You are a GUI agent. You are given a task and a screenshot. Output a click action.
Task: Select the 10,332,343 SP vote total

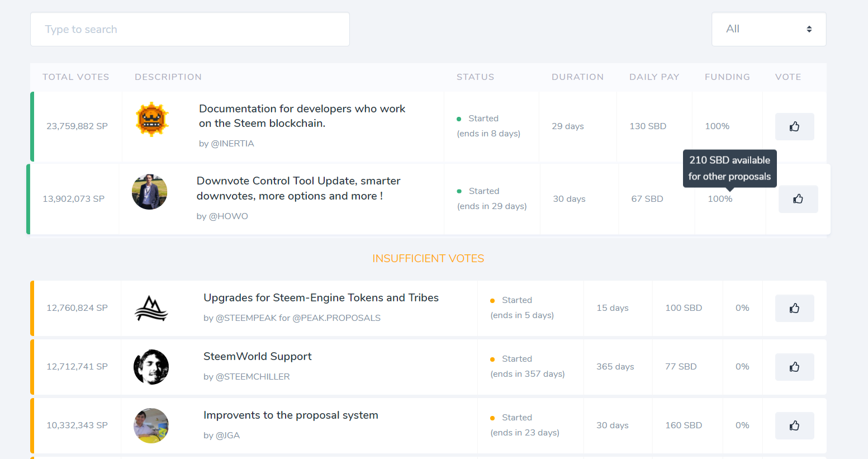coord(77,425)
